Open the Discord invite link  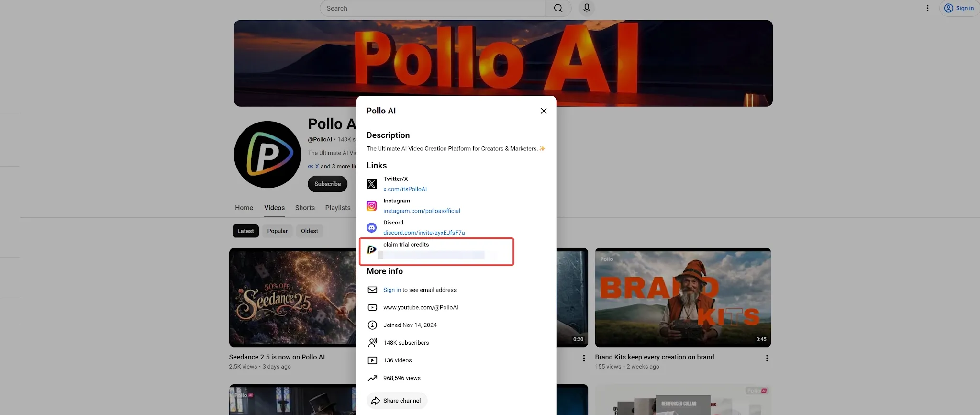pyautogui.click(x=424, y=233)
